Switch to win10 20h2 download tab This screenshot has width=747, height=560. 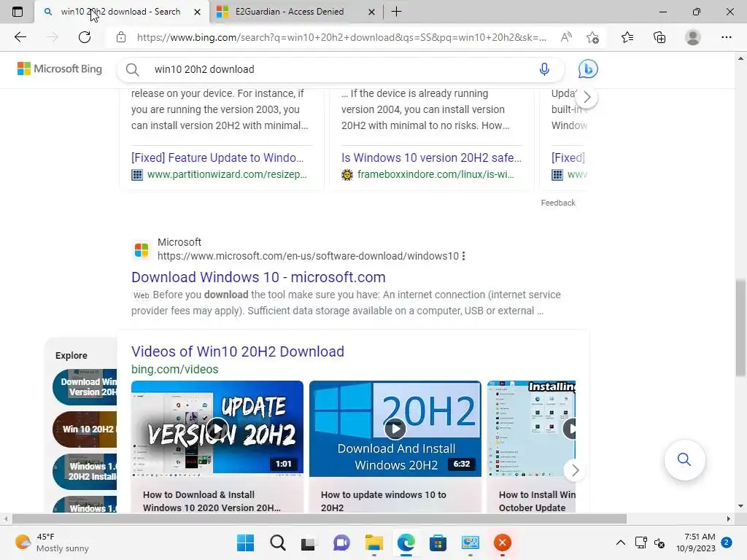click(122, 12)
